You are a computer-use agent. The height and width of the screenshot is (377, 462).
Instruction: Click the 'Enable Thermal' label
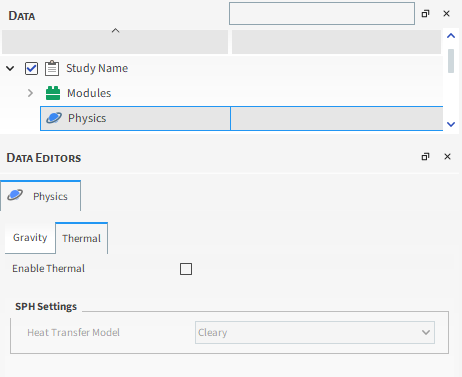(x=48, y=269)
